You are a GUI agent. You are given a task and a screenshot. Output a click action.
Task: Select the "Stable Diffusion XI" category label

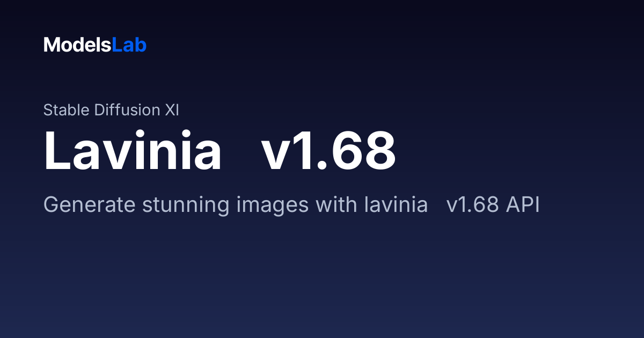111,110
